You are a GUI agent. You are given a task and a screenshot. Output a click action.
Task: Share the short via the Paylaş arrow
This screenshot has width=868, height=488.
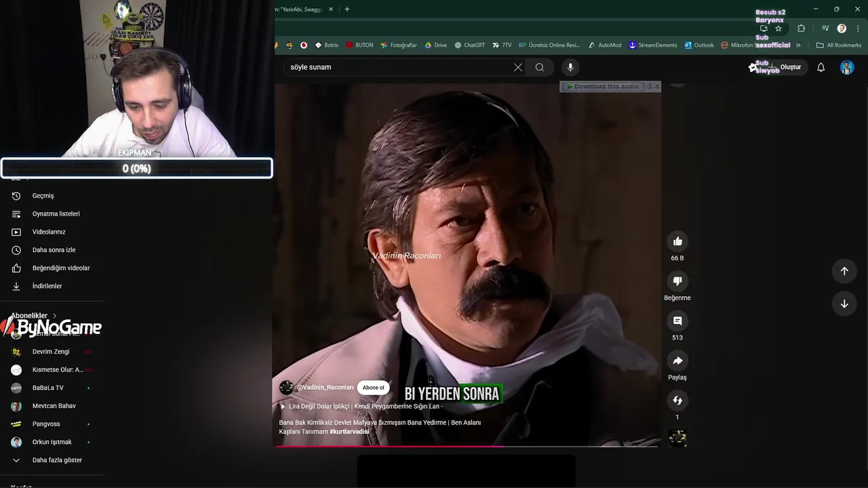point(677,361)
